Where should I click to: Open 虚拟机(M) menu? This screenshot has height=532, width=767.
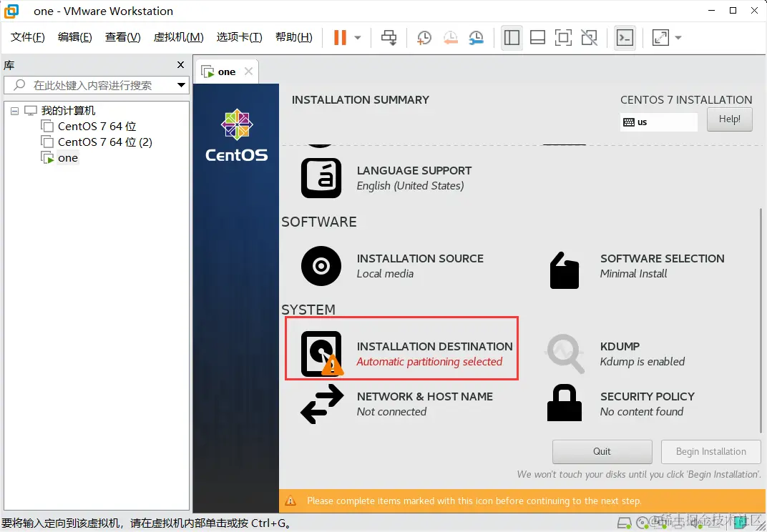tap(178, 37)
